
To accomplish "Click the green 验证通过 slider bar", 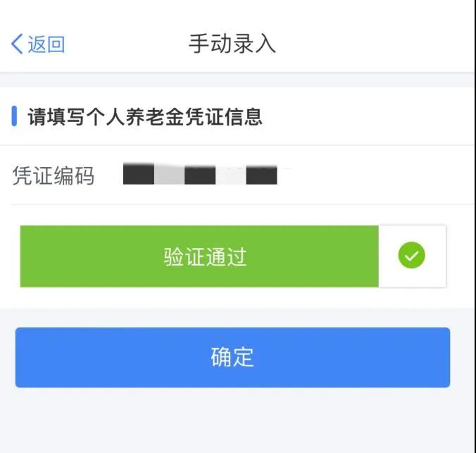I will tap(199, 256).
